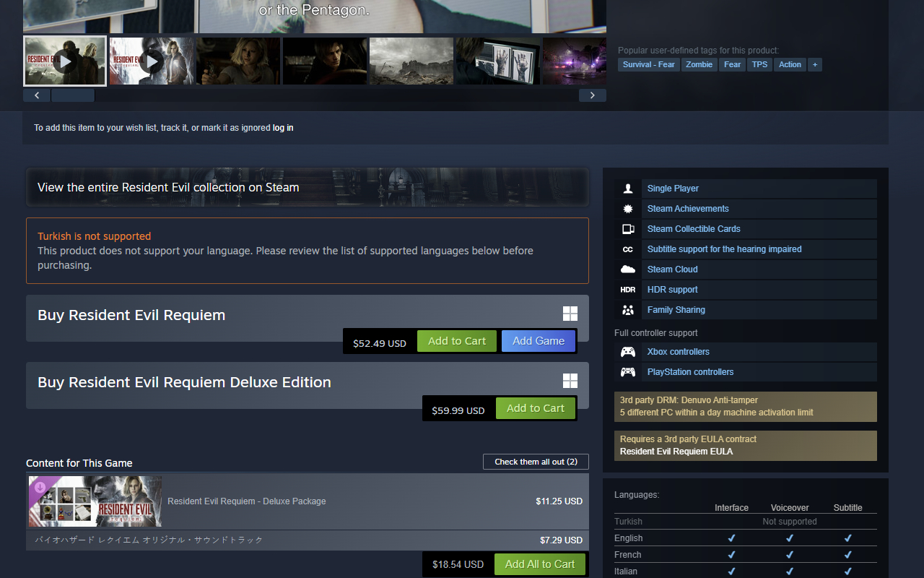Click Add All to Cart button
The image size is (924, 578).
540,564
